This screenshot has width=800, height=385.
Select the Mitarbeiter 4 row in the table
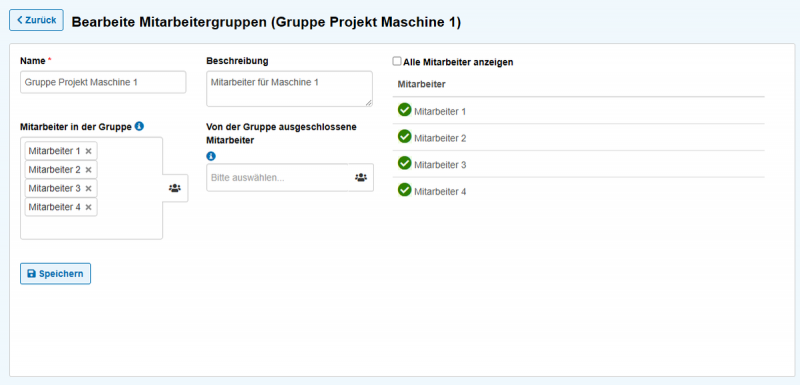[579, 191]
